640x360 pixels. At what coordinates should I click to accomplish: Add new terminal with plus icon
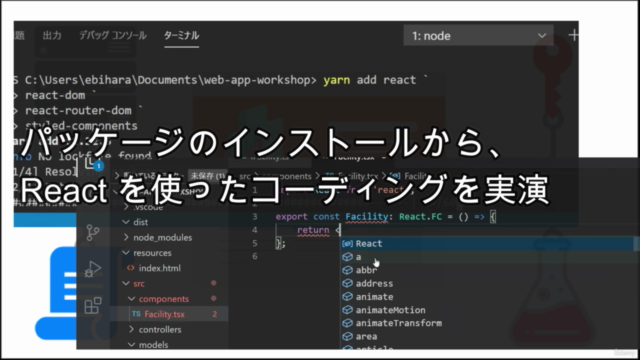573,36
